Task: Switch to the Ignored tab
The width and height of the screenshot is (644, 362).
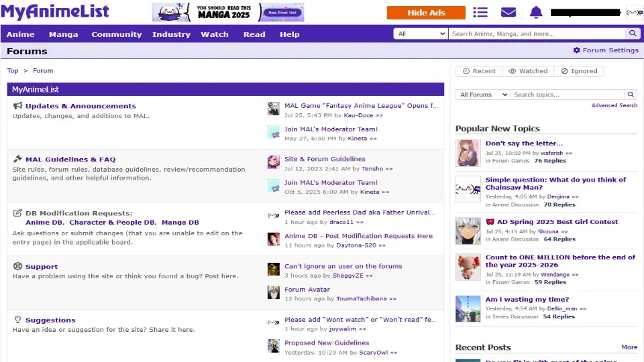Action: (579, 71)
